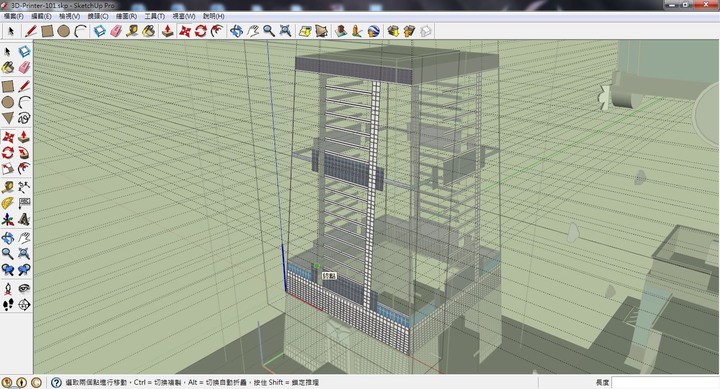The height and width of the screenshot is (389, 720).
Task: Open the Get Models icon in top toolbar
Action: pos(393,31)
